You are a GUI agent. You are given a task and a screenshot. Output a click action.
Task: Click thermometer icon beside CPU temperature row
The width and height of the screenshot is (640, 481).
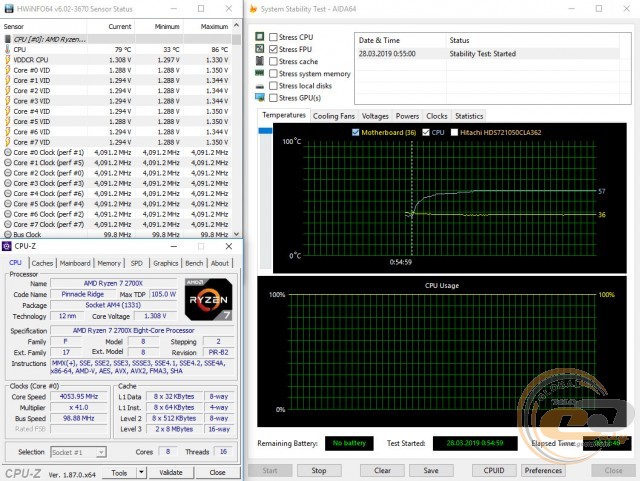(x=7, y=49)
